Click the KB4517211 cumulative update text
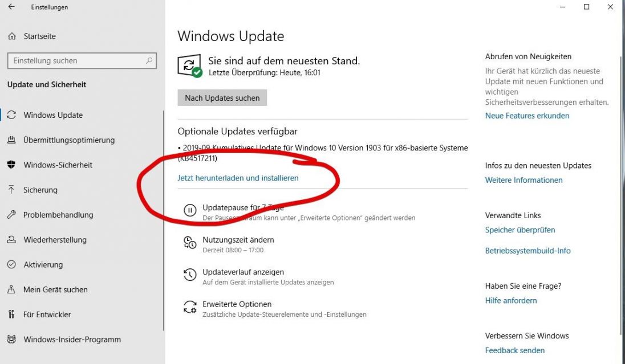 click(323, 153)
